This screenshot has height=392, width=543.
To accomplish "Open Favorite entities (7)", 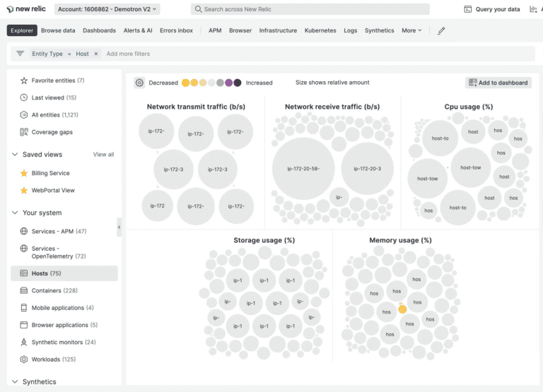I will [58, 81].
